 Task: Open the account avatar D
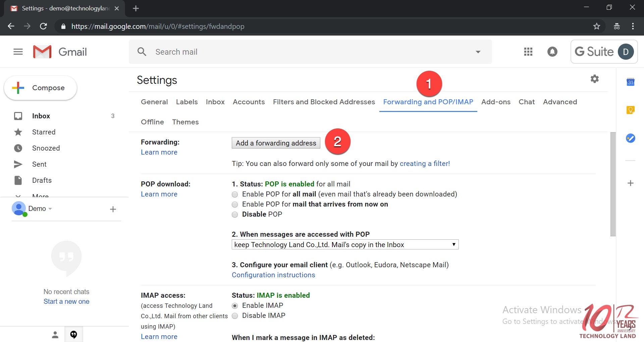[x=626, y=52]
